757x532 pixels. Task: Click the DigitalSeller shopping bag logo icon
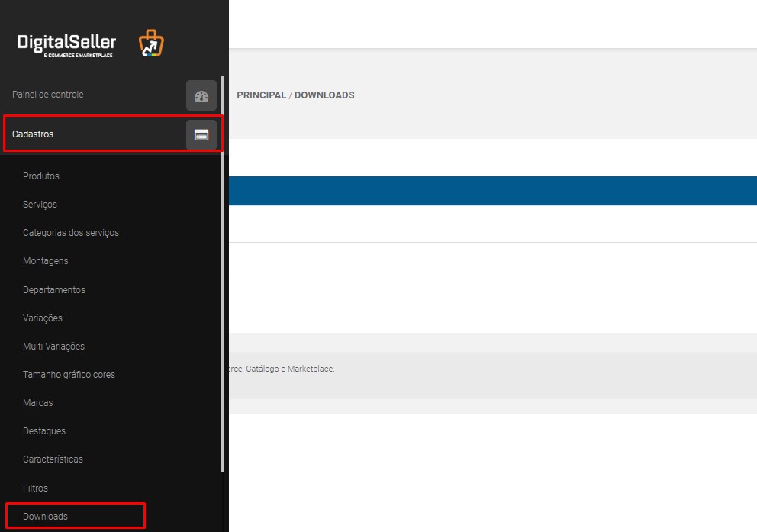(151, 43)
